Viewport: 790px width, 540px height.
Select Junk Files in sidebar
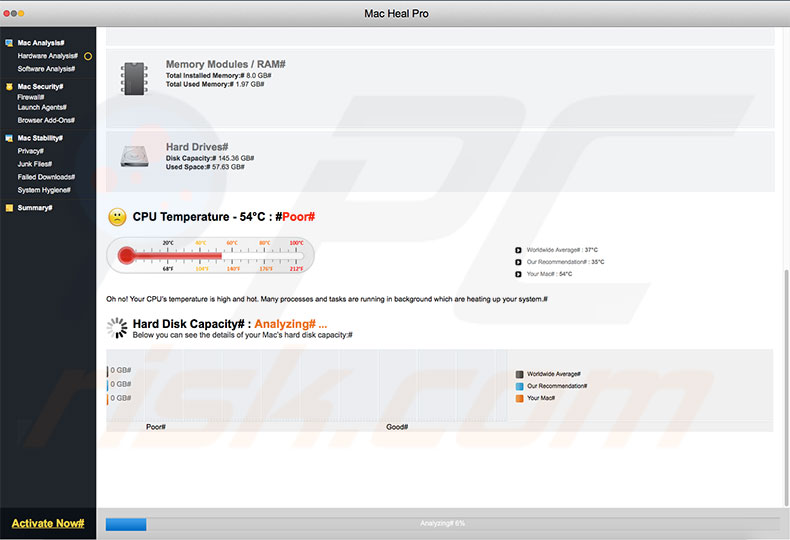click(x=35, y=164)
